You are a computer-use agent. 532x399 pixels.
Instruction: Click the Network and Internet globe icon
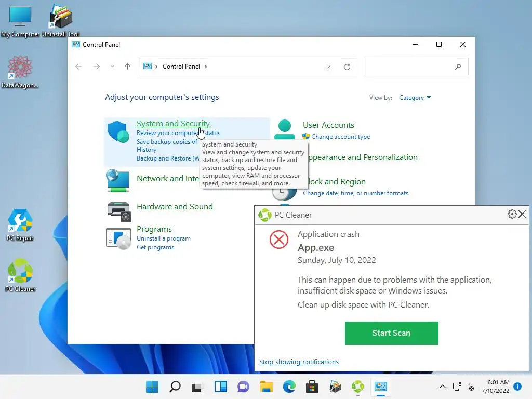[x=118, y=180]
